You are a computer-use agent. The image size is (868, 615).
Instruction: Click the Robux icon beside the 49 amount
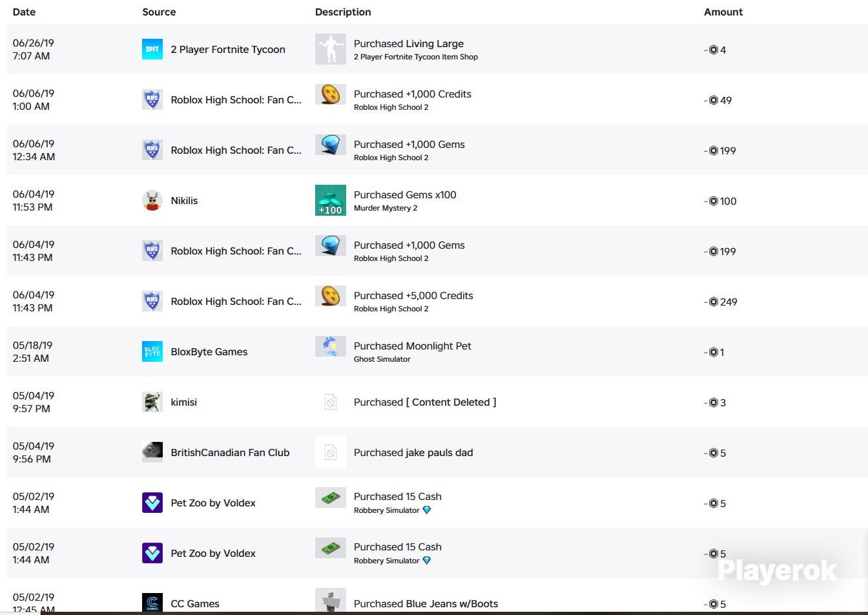pos(714,100)
